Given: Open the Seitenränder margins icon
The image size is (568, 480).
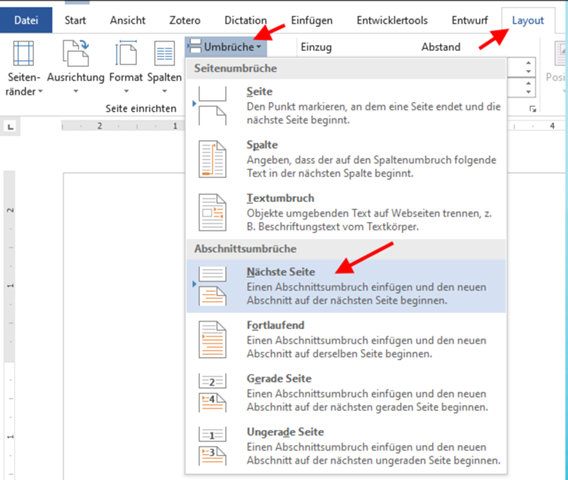Looking at the screenshot, I should (24, 54).
